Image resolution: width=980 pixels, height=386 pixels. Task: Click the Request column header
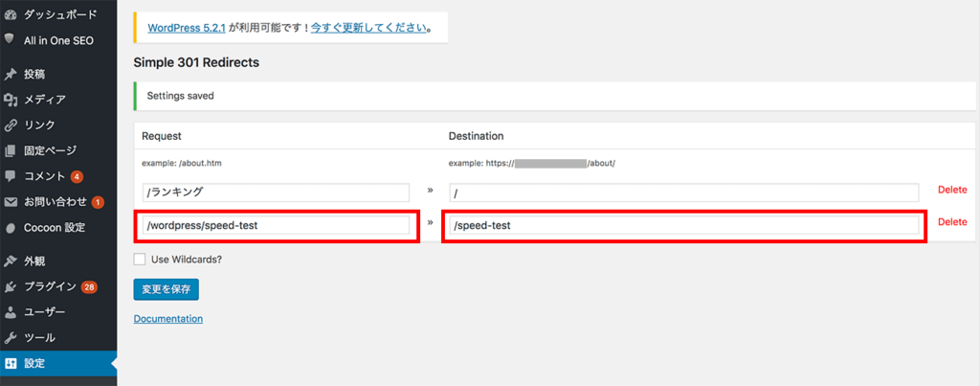[x=161, y=136]
